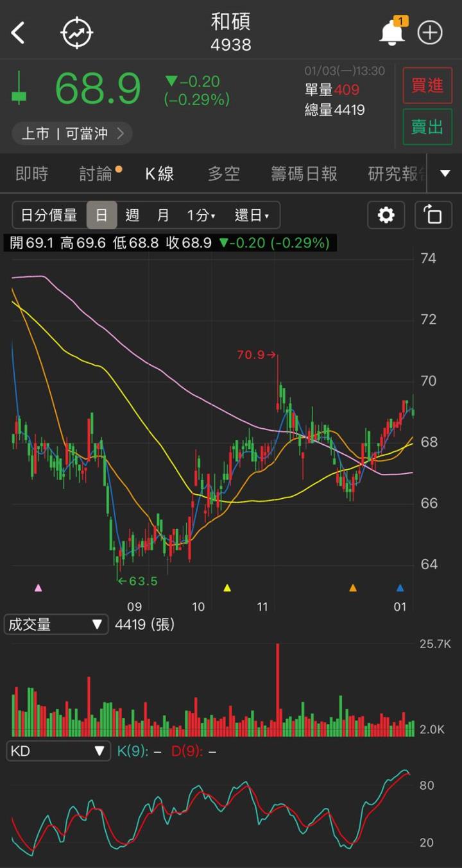This screenshot has height=868, width=462.
Task: Tap the 63.5 low price label
Action: [x=138, y=581]
